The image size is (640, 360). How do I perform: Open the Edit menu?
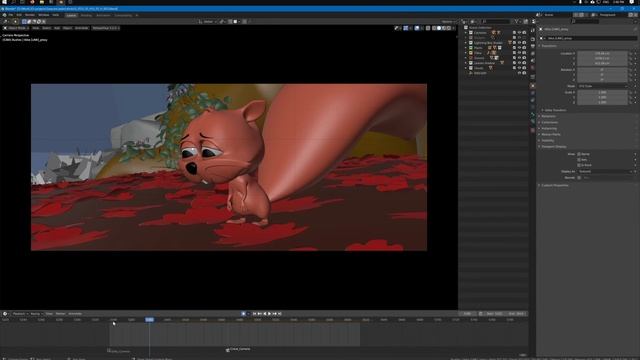19,15
